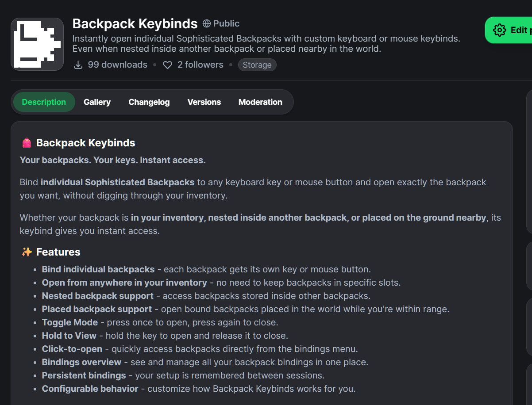The width and height of the screenshot is (532, 405).
Task: Click the 'Hold to View' feature text
Action: (69, 336)
